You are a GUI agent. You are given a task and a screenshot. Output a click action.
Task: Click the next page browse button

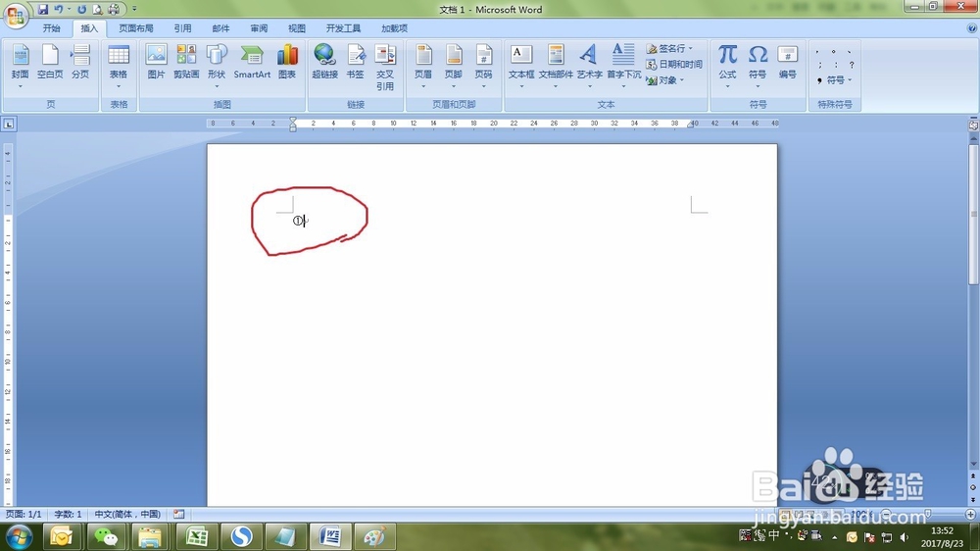pyautogui.click(x=973, y=500)
